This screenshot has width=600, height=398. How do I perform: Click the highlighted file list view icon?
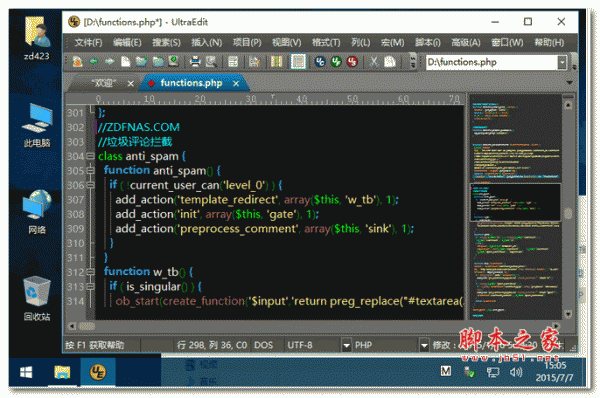298,62
